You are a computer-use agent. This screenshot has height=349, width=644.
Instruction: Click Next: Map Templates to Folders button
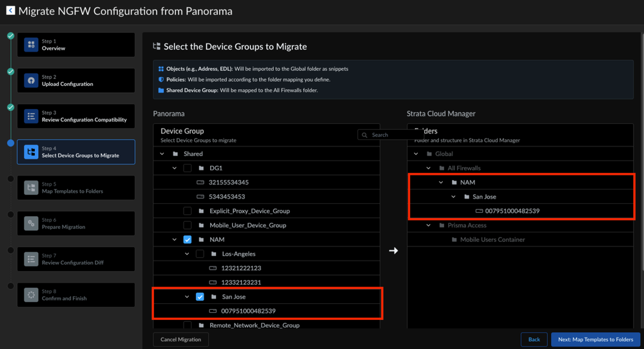(x=596, y=339)
